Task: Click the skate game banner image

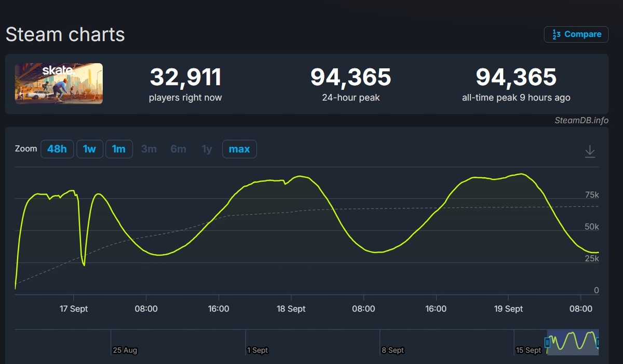Action: [x=58, y=83]
